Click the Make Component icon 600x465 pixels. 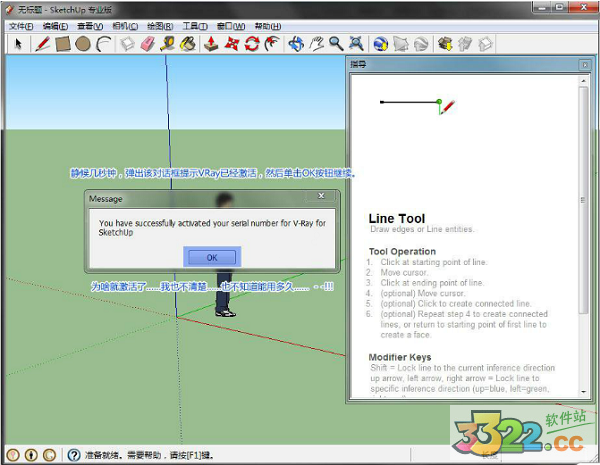coord(127,44)
